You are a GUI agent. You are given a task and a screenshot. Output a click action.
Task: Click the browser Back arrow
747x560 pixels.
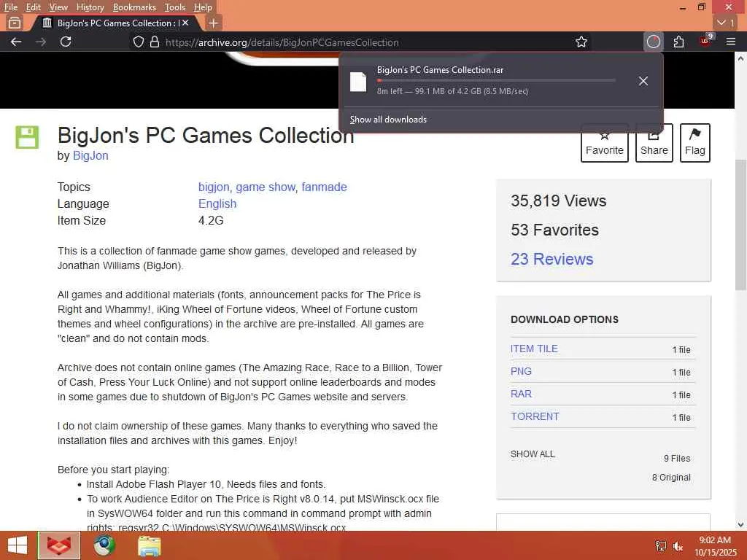(x=16, y=42)
